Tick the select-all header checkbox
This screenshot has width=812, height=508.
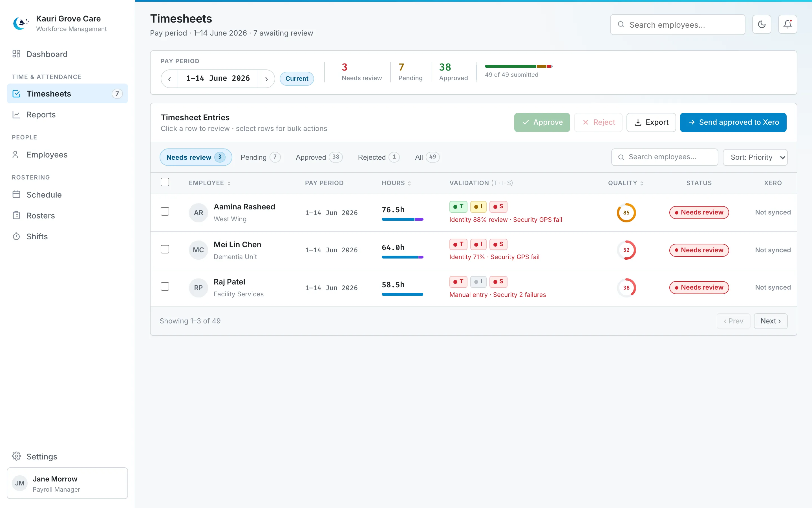click(x=165, y=182)
